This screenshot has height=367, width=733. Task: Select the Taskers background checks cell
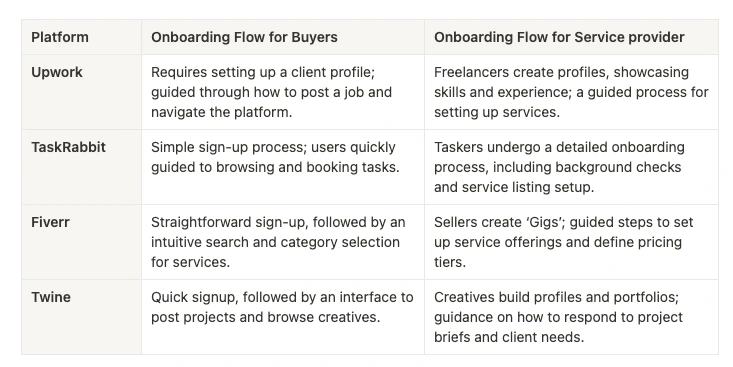571,167
